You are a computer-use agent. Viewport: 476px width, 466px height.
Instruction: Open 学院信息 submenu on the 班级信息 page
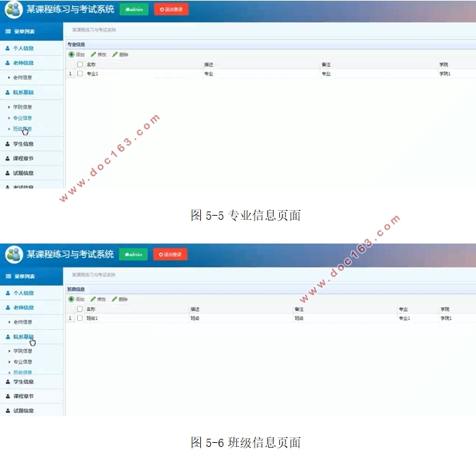pyautogui.click(x=22, y=351)
